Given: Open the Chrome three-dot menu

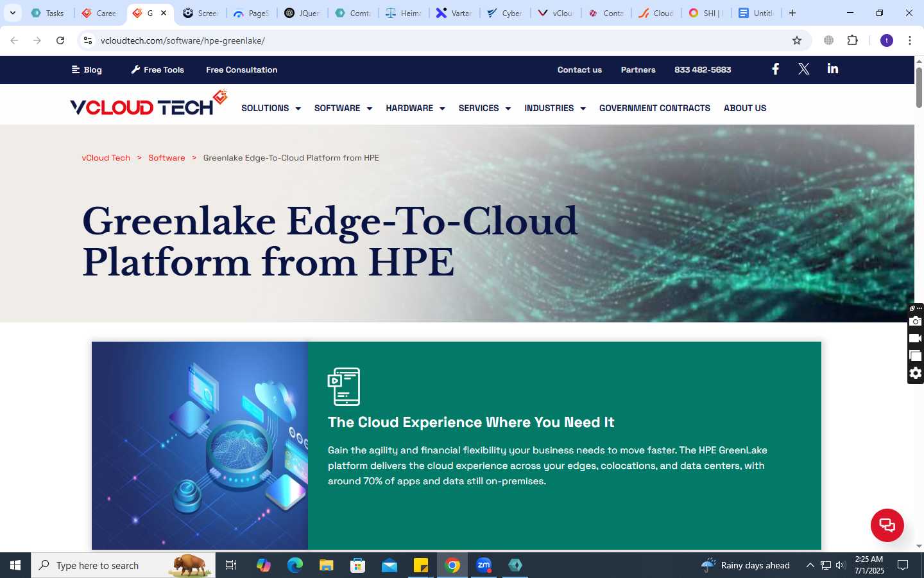Looking at the screenshot, I should (910, 40).
